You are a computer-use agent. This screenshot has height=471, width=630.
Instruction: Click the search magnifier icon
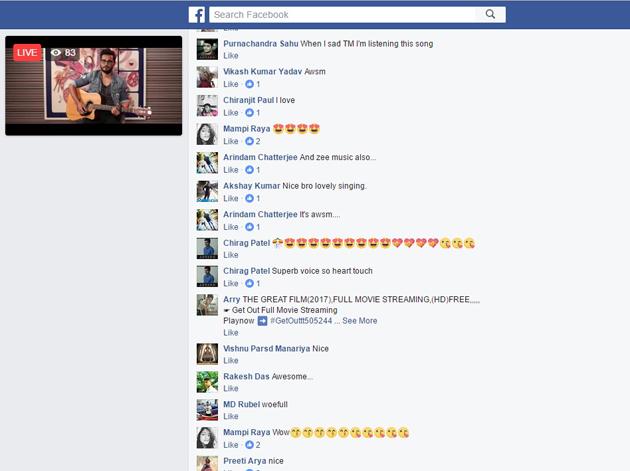490,15
